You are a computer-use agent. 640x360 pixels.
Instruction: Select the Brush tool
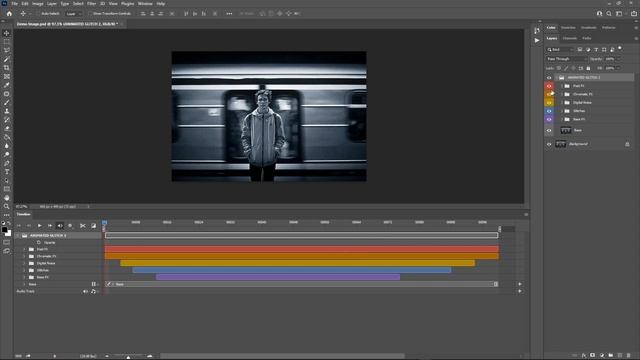7,102
